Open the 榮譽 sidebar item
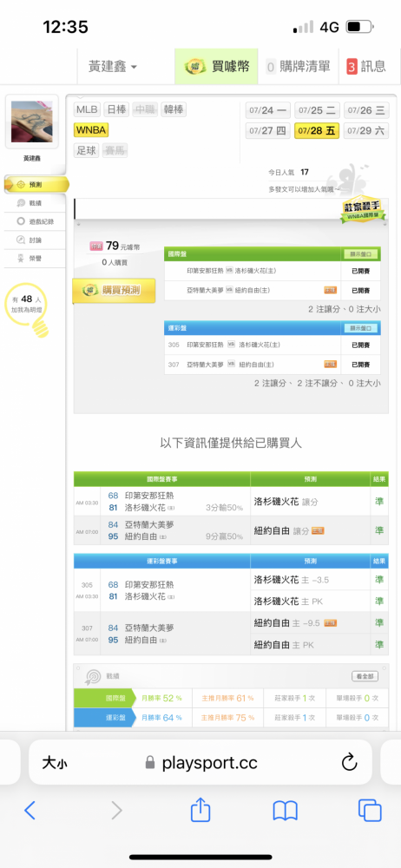The width and height of the screenshot is (401, 868). coord(35,258)
